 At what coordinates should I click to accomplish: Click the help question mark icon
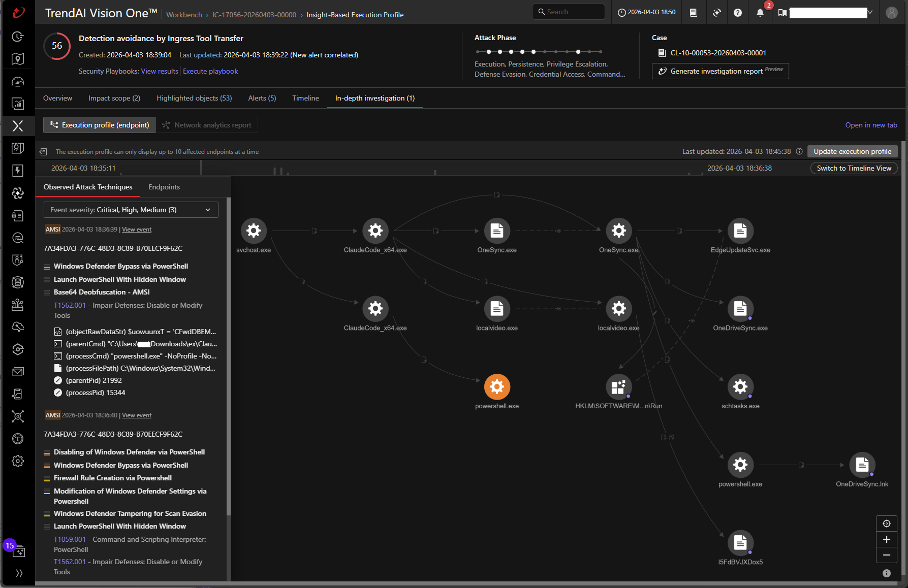click(738, 13)
